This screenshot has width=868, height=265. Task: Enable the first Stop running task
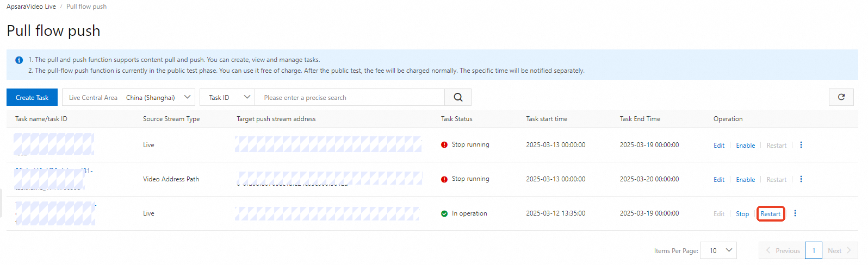click(x=745, y=146)
